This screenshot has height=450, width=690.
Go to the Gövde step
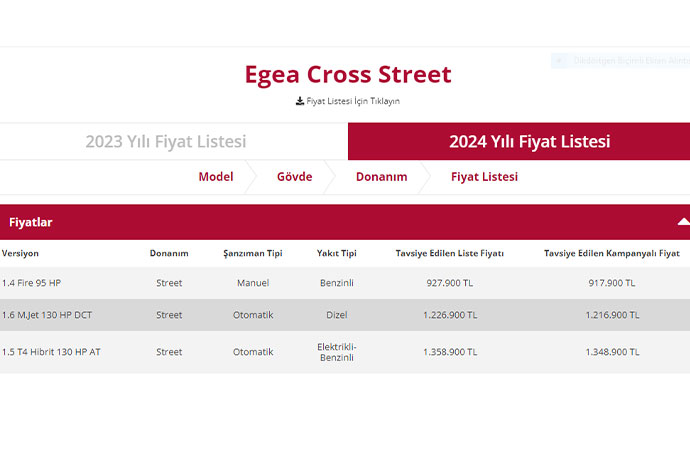pos(294,177)
